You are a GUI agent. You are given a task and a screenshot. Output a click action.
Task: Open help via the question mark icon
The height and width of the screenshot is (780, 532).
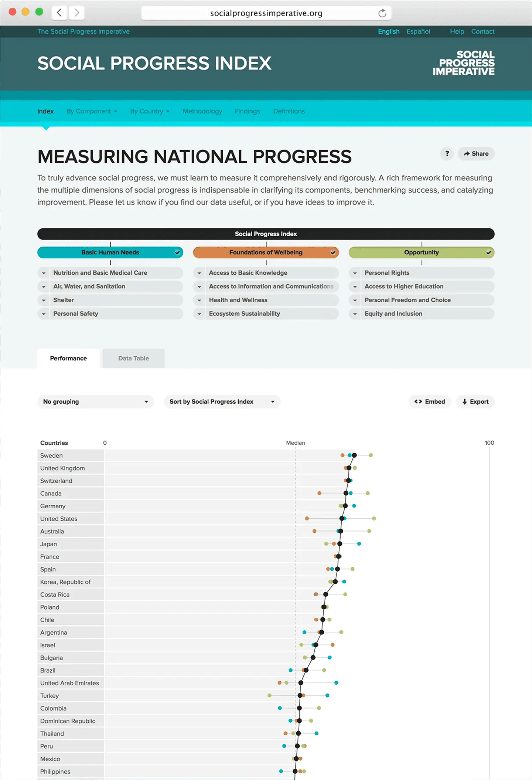[447, 154]
